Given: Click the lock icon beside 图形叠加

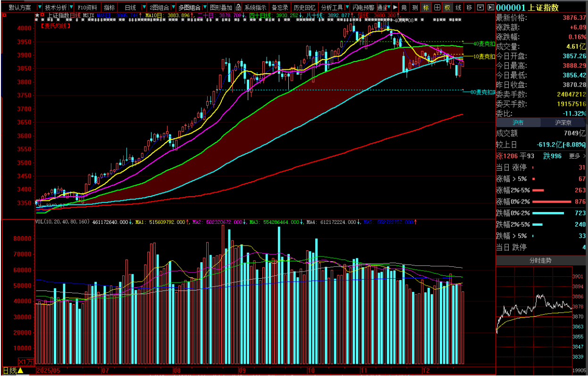Looking at the screenshot, I should pyautogui.click(x=239, y=8).
